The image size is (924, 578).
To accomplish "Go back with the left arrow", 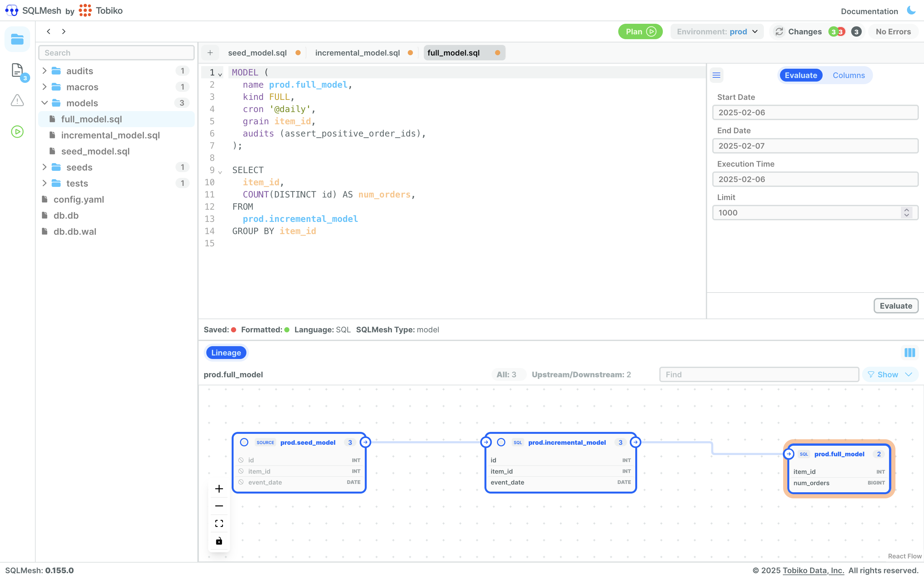I will click(48, 31).
